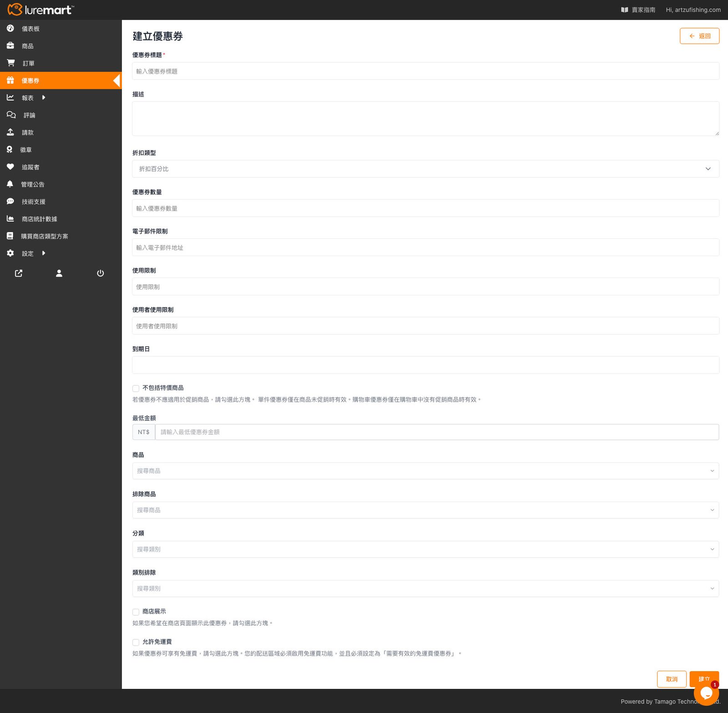The image size is (728, 713).
Task: Focus the 優惠券標題 input field
Action: click(425, 71)
